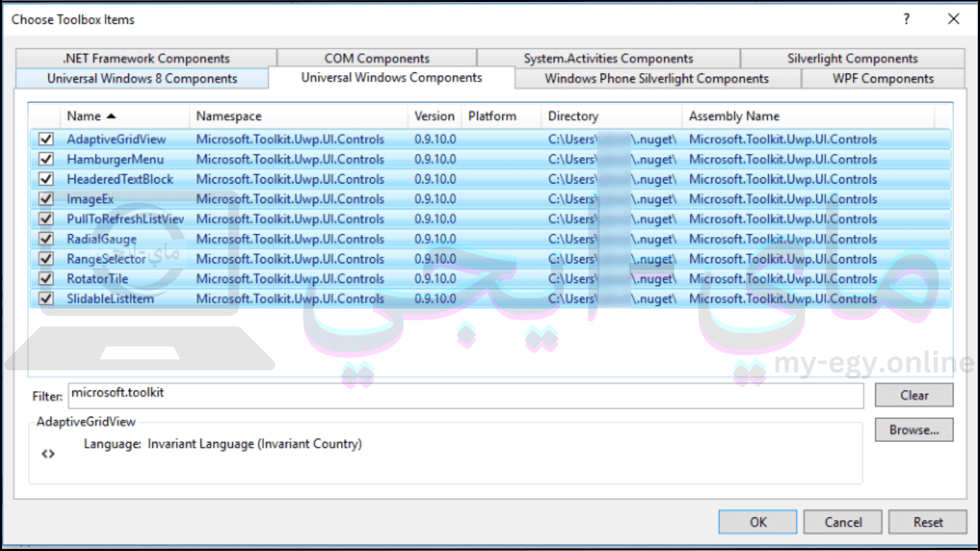The image size is (980, 551).
Task: Select the HamburgerMenu name cell
Action: [115, 159]
